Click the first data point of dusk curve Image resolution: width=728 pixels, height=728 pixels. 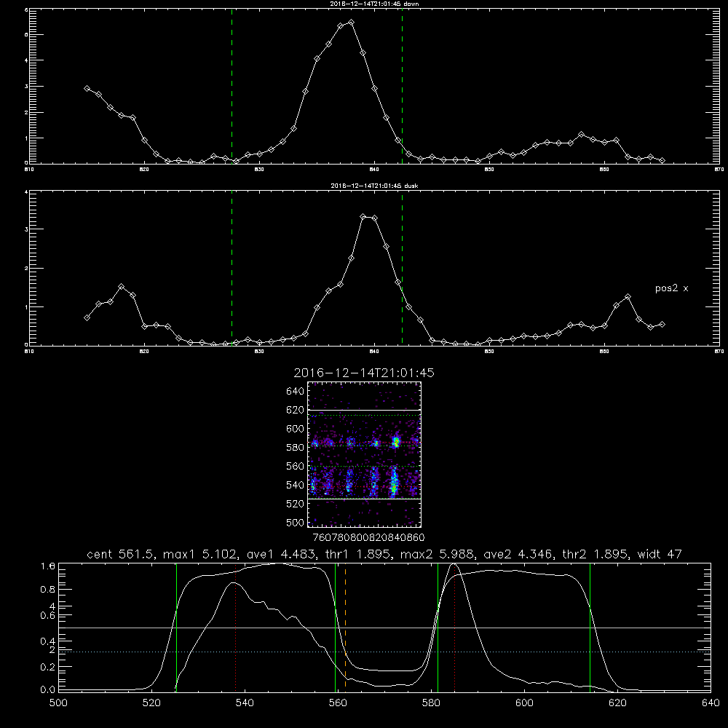tap(87, 317)
